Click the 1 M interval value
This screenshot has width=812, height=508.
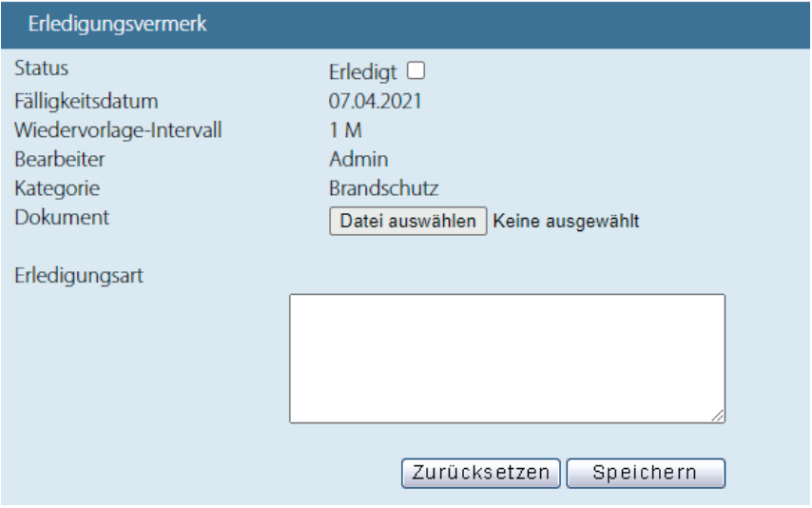click(x=345, y=130)
